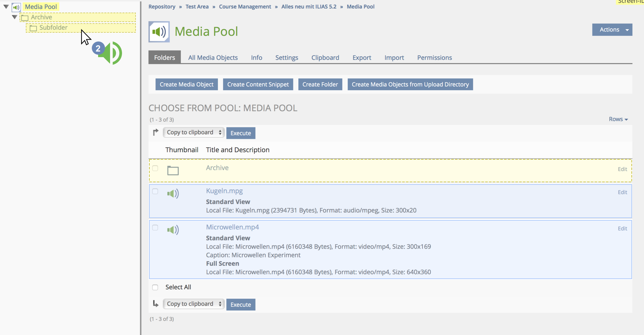Check the Archive row checkbox
This screenshot has height=335, width=644.
(x=155, y=168)
